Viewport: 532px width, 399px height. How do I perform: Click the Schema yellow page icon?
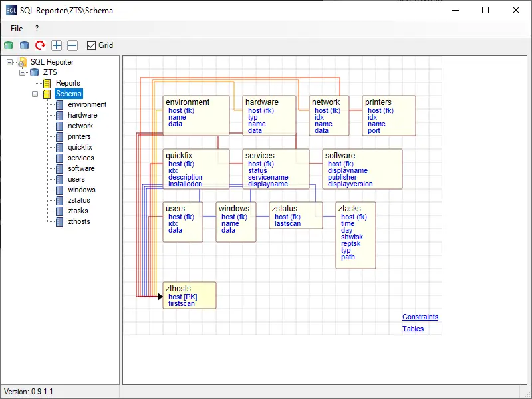click(x=47, y=94)
